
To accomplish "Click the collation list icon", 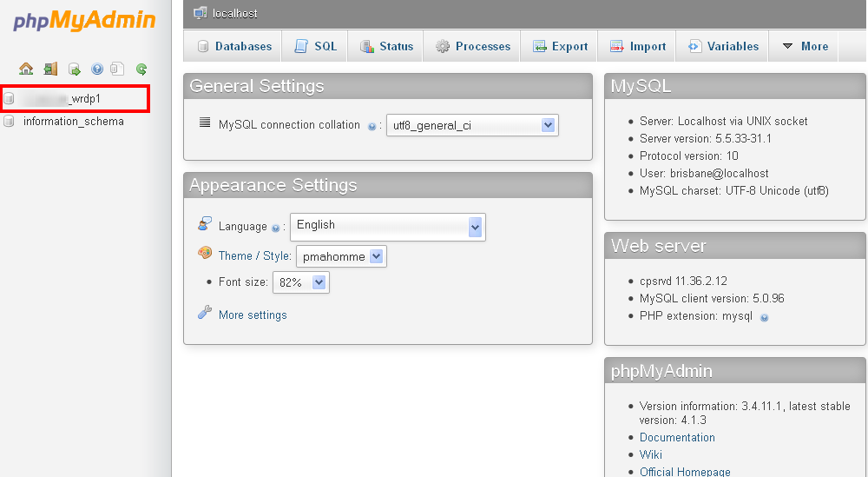I will (205, 123).
